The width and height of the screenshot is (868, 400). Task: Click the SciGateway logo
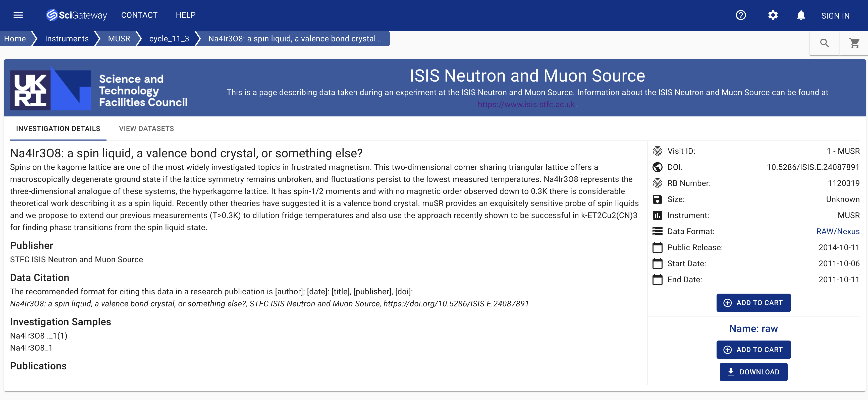coord(77,15)
